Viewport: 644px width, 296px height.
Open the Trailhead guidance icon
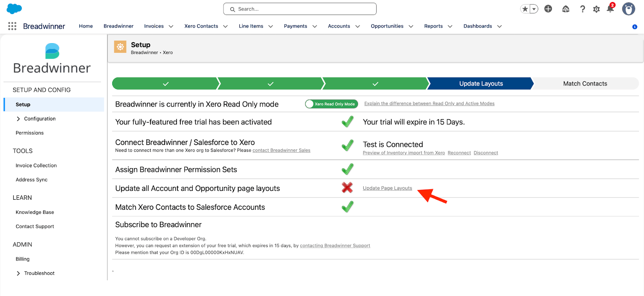566,9
